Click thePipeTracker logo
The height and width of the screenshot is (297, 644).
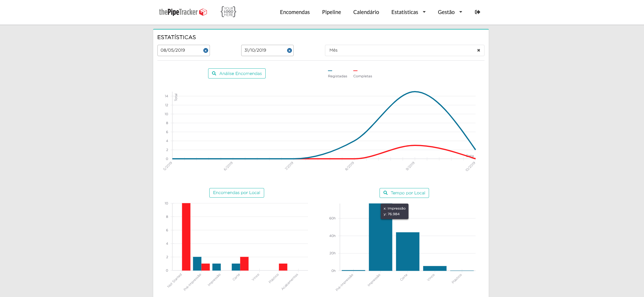point(183,12)
